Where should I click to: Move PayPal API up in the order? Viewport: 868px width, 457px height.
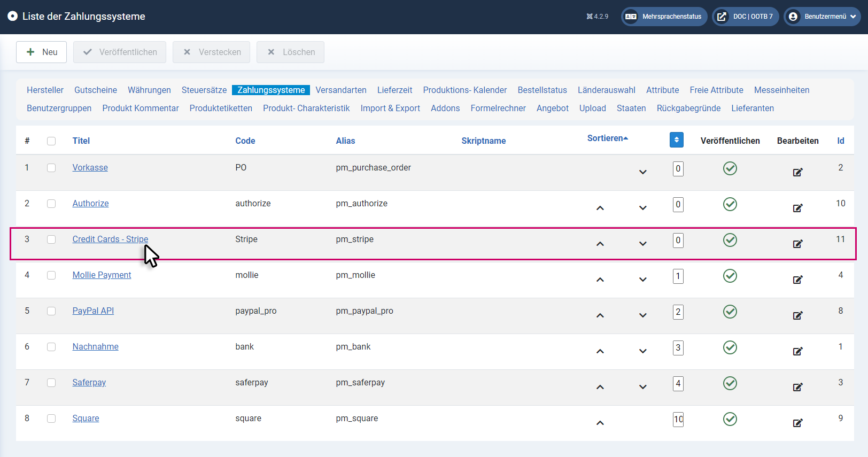[x=600, y=315]
